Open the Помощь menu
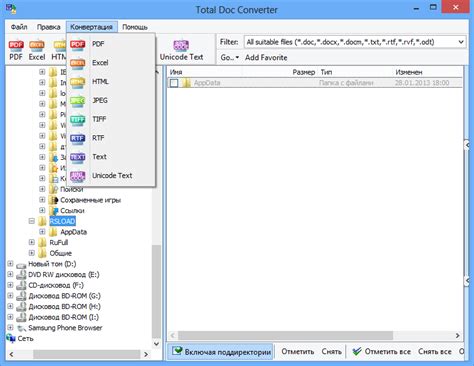Screen dimensions: 474x366 135,27
